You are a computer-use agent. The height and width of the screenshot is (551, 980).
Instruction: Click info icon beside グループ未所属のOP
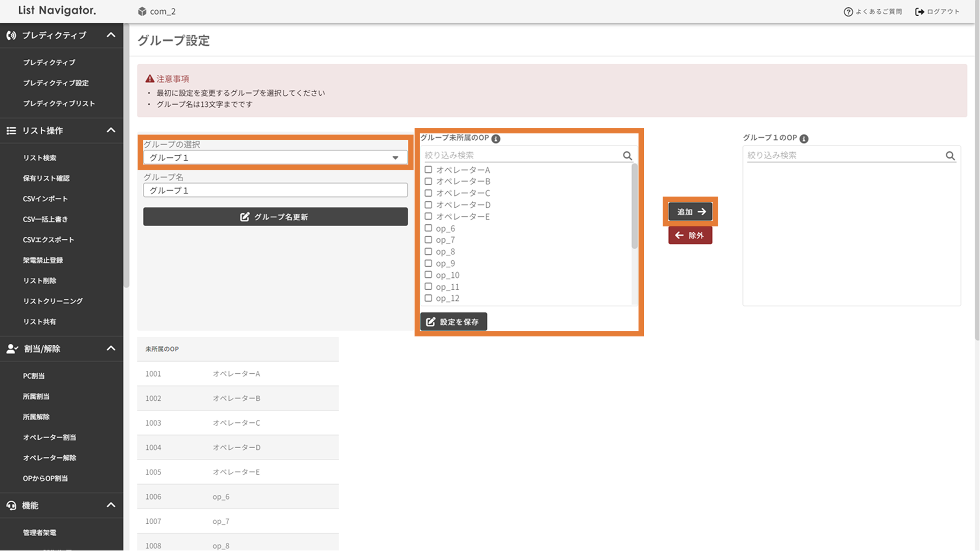pos(496,139)
